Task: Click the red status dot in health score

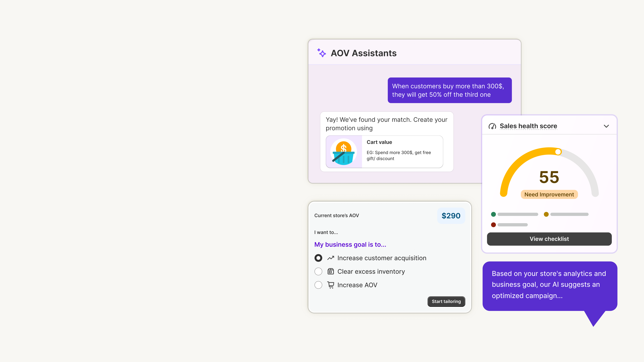Action: tap(493, 225)
